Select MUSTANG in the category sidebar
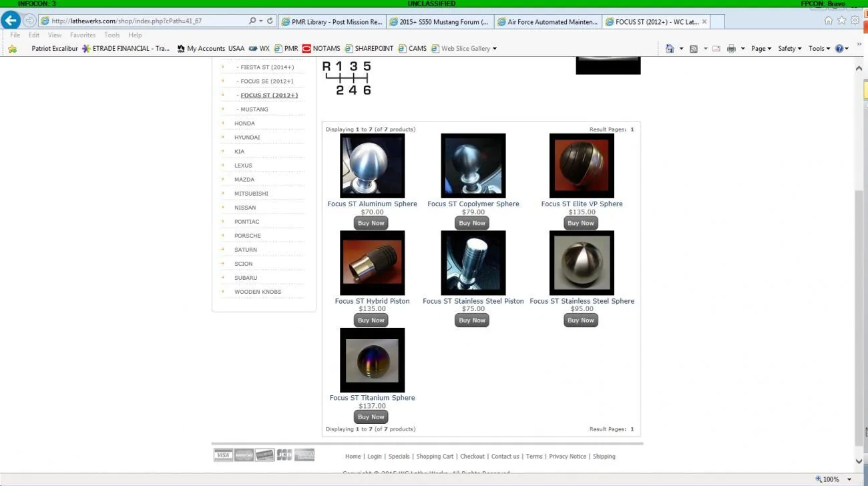Image resolution: width=868 pixels, height=486 pixels. (x=254, y=109)
